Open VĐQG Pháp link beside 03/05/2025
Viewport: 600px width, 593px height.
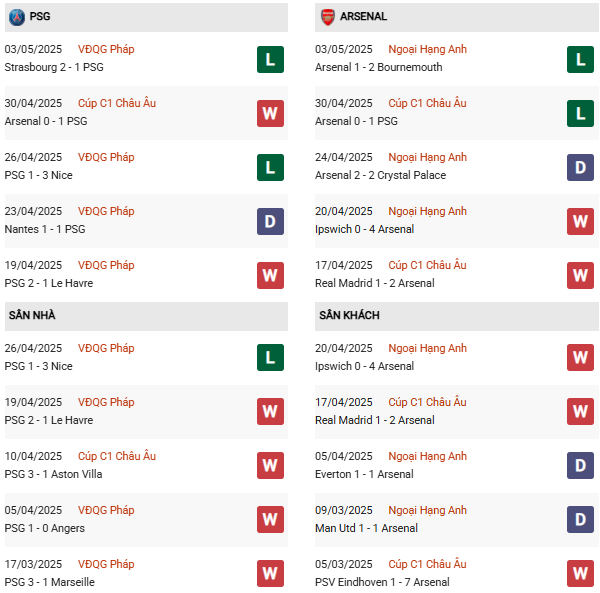pyautogui.click(x=106, y=49)
